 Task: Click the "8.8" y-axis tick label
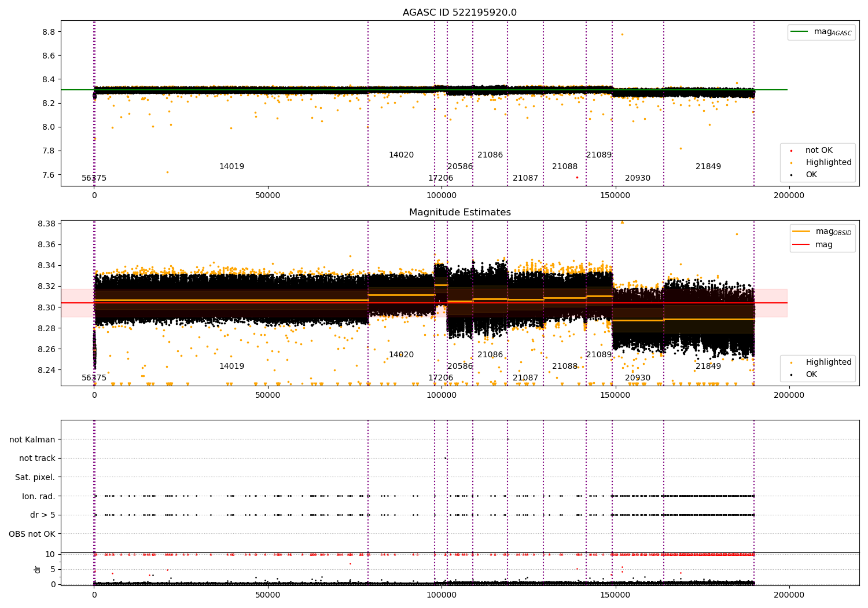tap(49, 32)
